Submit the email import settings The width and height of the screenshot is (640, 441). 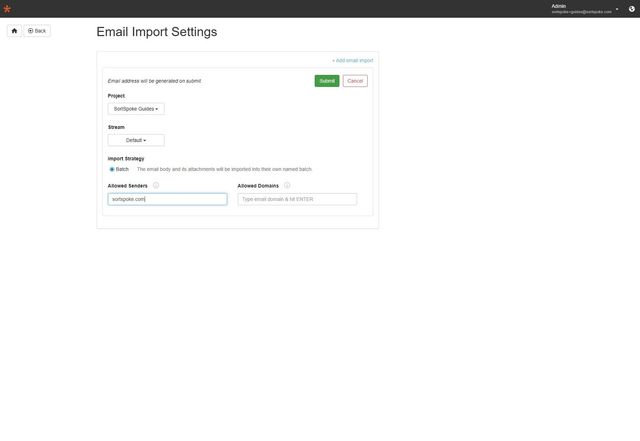(327, 81)
